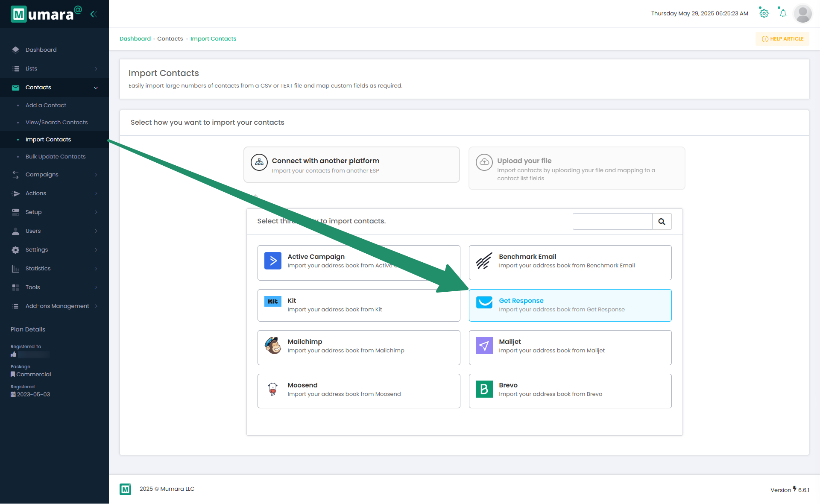The width and height of the screenshot is (820, 504).
Task: Click the Mailchimp monkey logo icon
Action: coord(272,346)
